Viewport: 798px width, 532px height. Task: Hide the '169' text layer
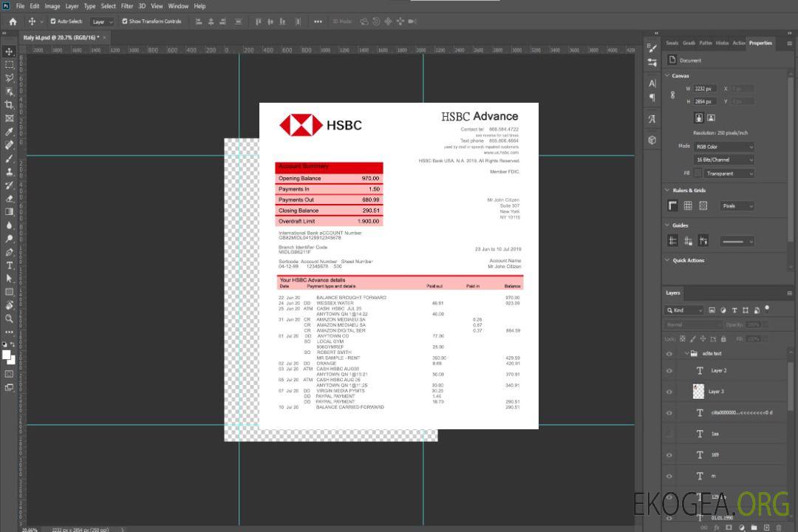point(669,455)
